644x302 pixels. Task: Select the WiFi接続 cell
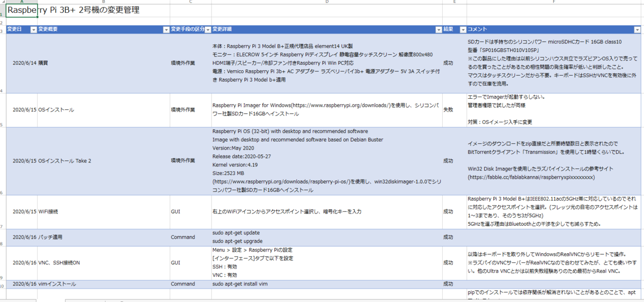tap(104, 212)
